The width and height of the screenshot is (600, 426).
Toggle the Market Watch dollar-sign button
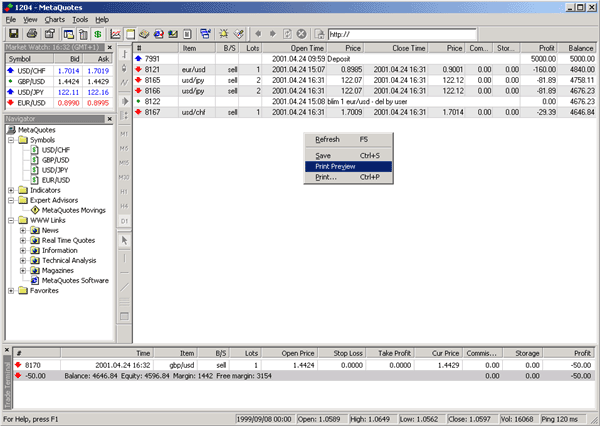pos(98,34)
